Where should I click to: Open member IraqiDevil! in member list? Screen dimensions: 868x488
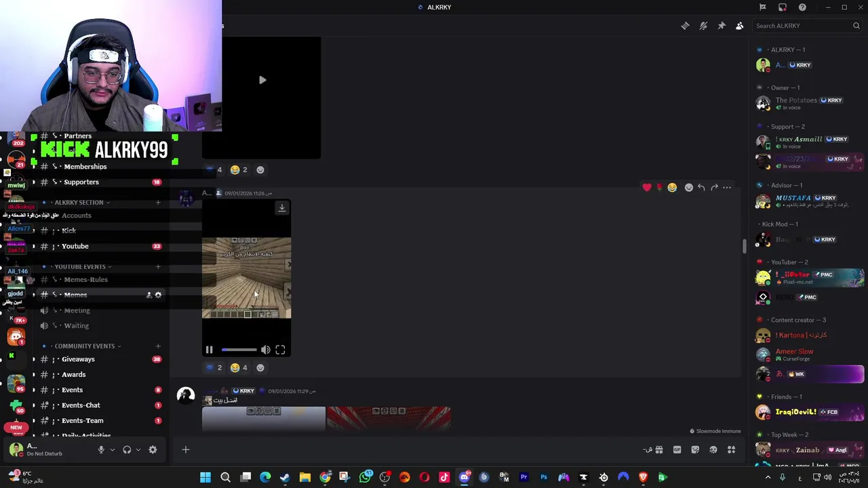coord(808,412)
